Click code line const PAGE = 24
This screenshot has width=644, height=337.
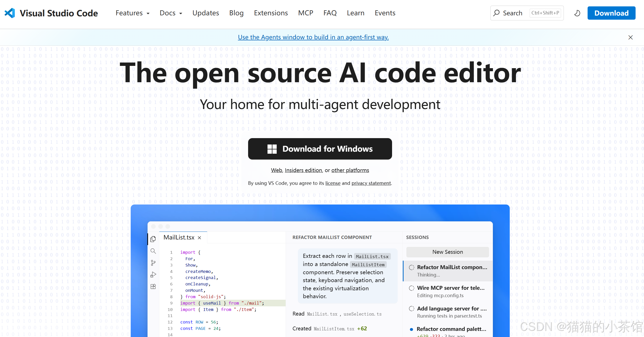click(200, 329)
